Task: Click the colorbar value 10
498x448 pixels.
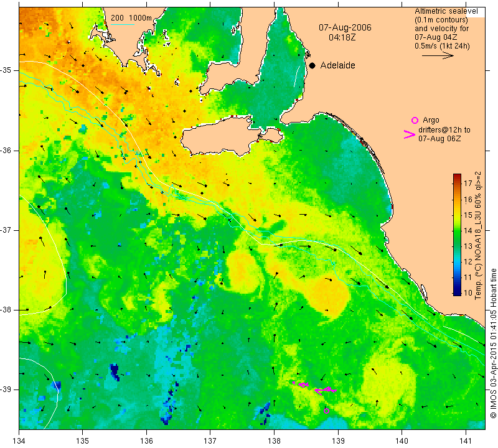Action: (x=467, y=292)
